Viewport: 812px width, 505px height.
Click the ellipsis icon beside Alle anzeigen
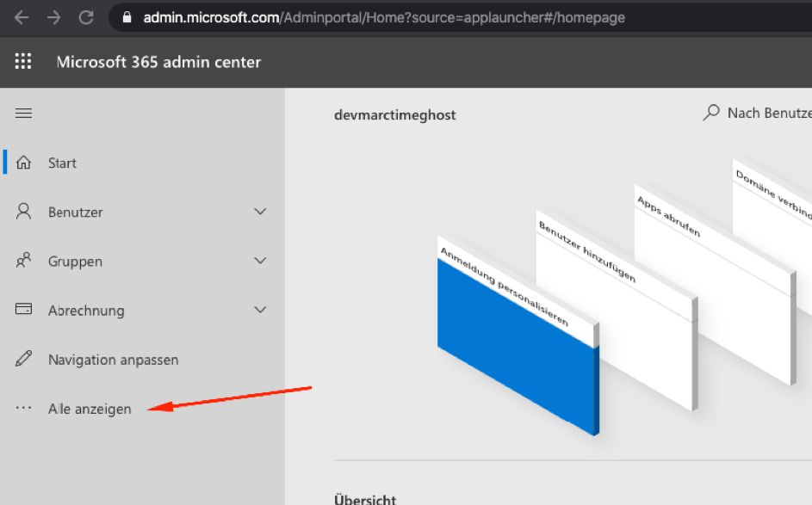point(23,408)
